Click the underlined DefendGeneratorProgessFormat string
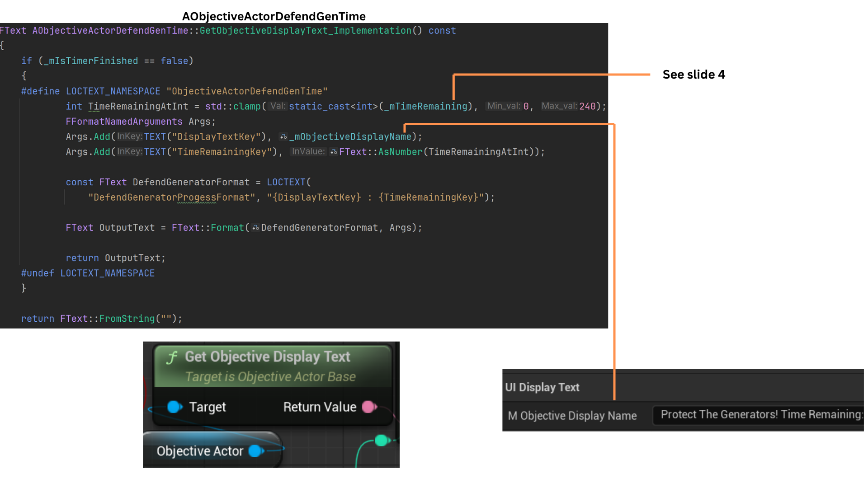The height and width of the screenshot is (488, 868). click(x=172, y=197)
